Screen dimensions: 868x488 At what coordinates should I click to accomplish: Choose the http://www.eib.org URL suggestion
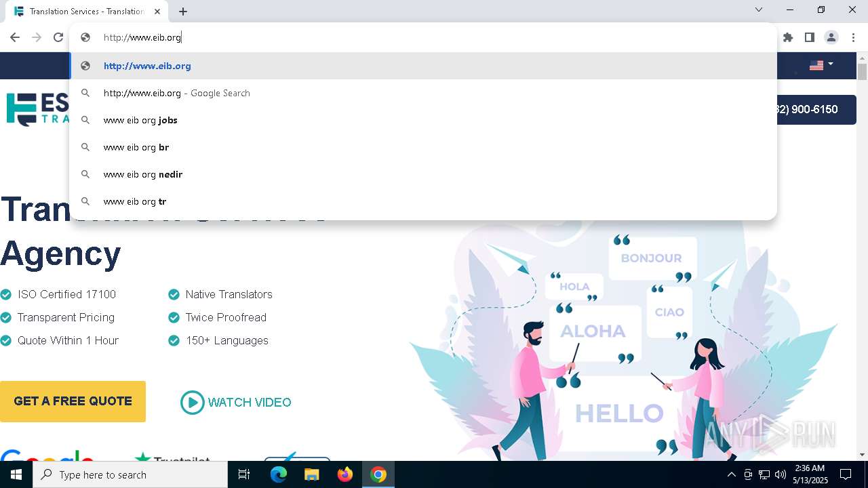[423, 66]
